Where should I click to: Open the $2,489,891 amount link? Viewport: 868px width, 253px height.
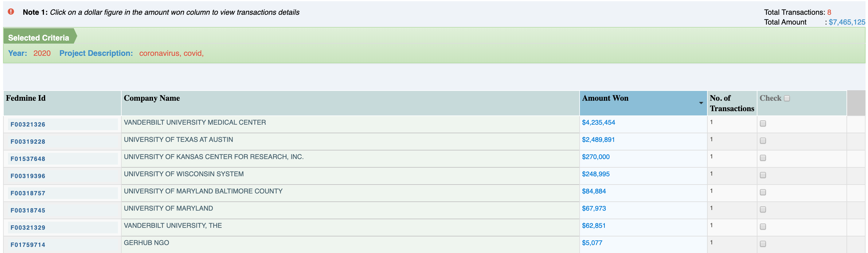(x=598, y=140)
